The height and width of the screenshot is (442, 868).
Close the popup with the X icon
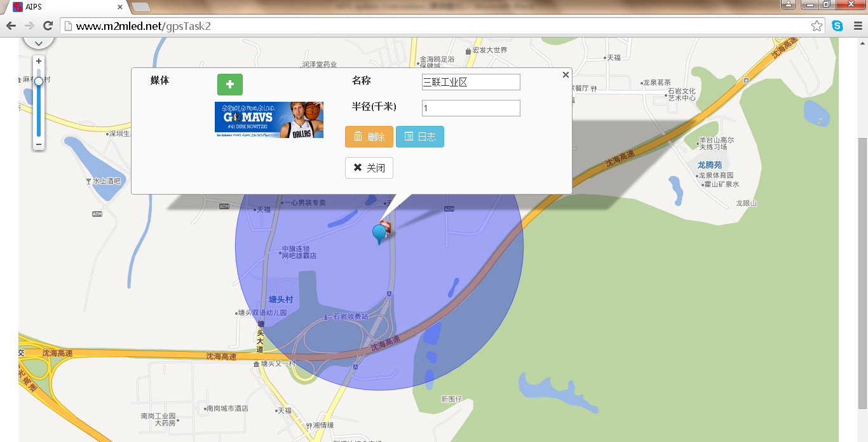tap(566, 75)
